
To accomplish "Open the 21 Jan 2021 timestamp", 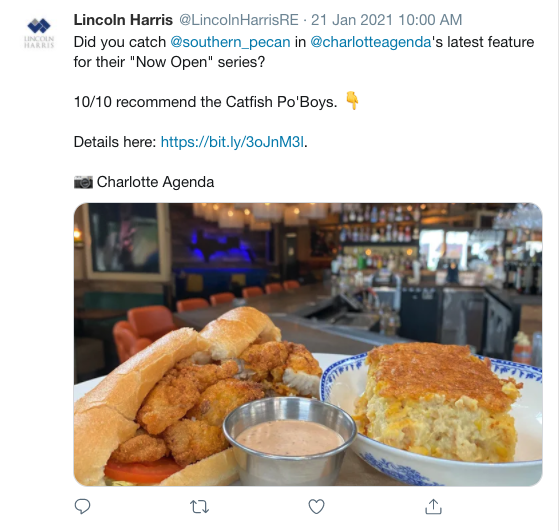I will pyautogui.click(x=386, y=20).
